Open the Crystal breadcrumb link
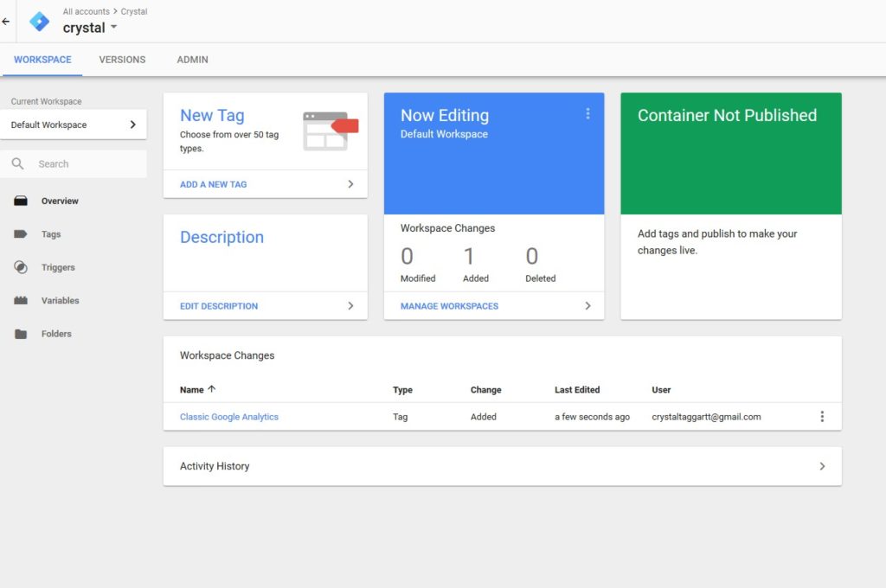This screenshot has width=886, height=588. point(134,11)
